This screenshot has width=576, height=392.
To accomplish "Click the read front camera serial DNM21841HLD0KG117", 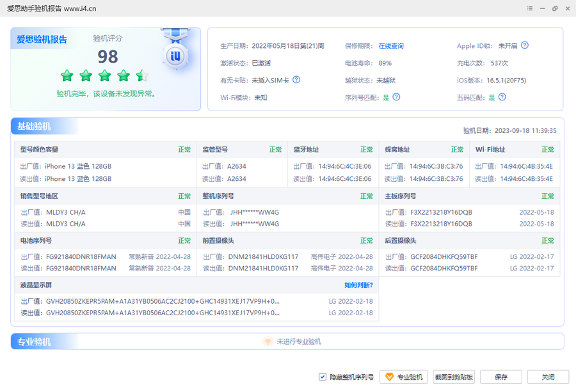I will click(264, 269).
